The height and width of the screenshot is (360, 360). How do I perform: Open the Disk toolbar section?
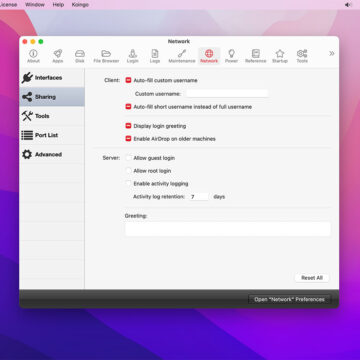80,56
